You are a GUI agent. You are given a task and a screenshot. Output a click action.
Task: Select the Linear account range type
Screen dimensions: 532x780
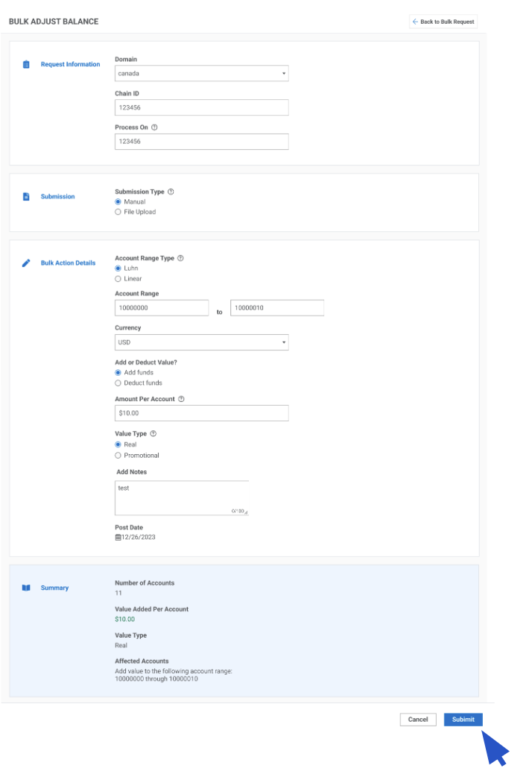pyautogui.click(x=118, y=279)
